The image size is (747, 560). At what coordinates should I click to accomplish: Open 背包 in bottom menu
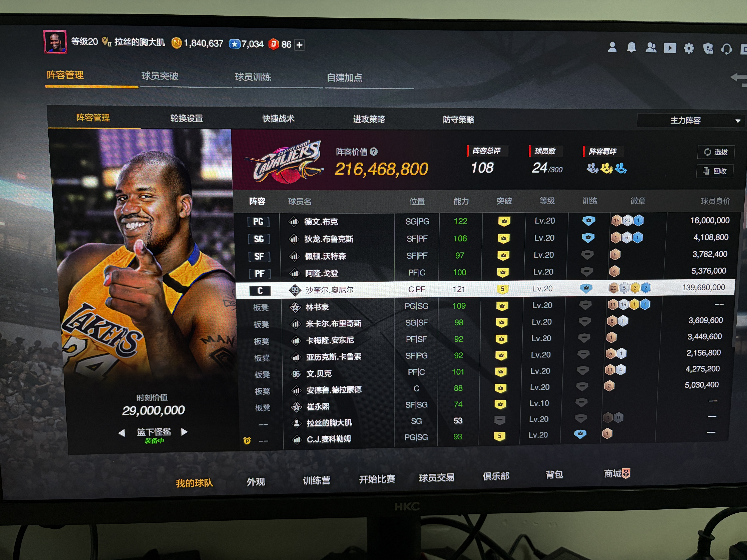554,475
